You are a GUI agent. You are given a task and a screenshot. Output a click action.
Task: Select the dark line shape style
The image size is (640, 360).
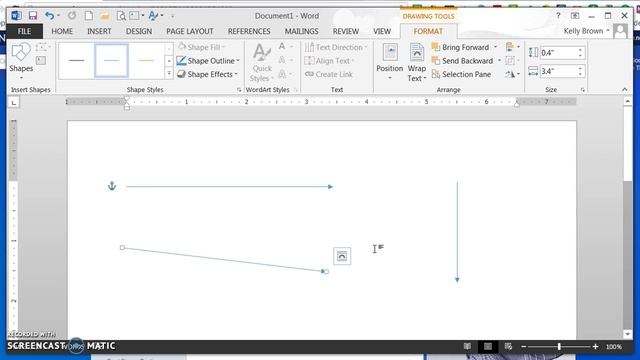click(76, 60)
